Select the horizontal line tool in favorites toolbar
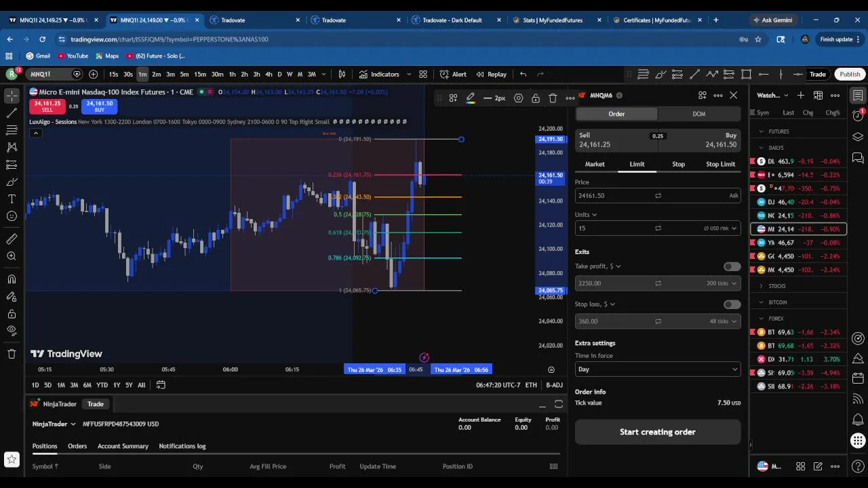The height and width of the screenshot is (488, 868). 764,74
